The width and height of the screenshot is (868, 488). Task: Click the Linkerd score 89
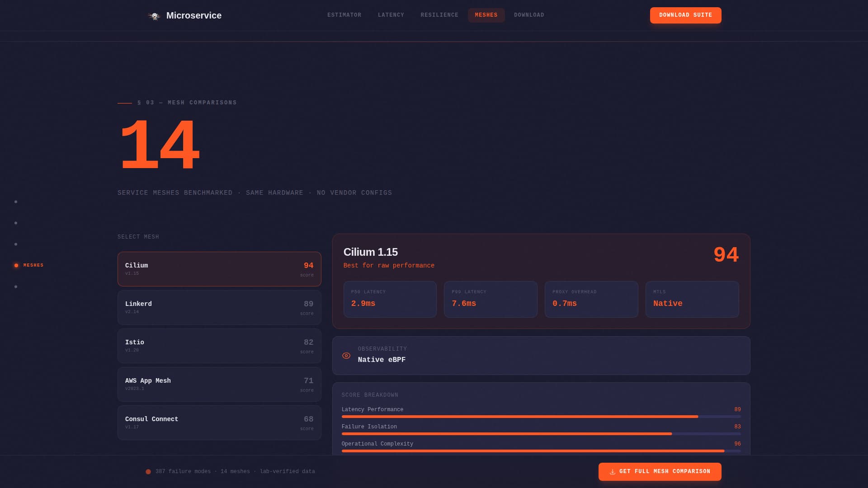point(308,304)
